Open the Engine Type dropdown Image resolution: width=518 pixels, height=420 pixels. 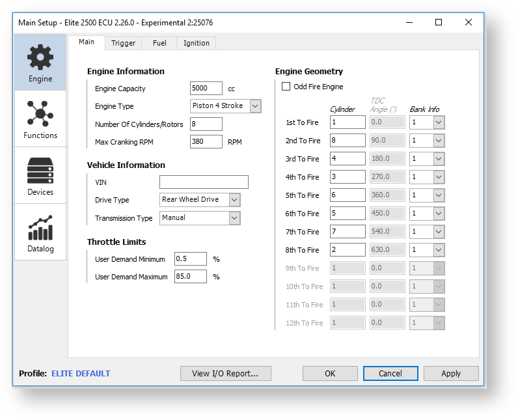pos(226,106)
